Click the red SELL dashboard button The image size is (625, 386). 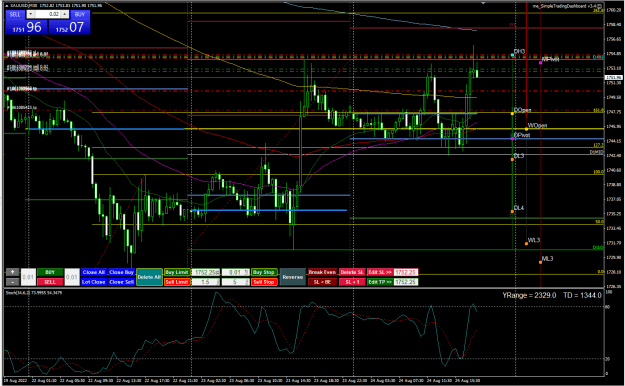coord(50,282)
